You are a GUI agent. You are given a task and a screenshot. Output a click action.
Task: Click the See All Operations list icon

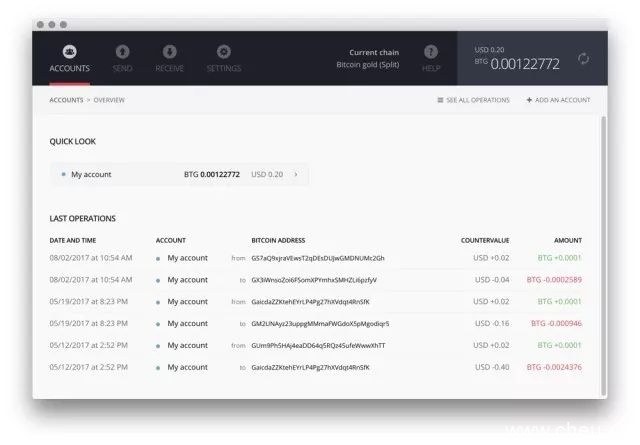441,100
